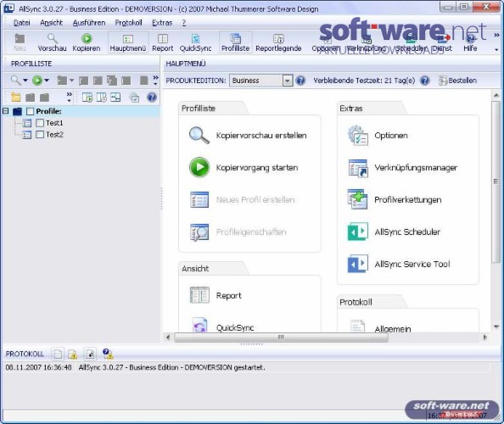
Task: Click the new folder icon in Profilliste panel
Action: [15, 97]
